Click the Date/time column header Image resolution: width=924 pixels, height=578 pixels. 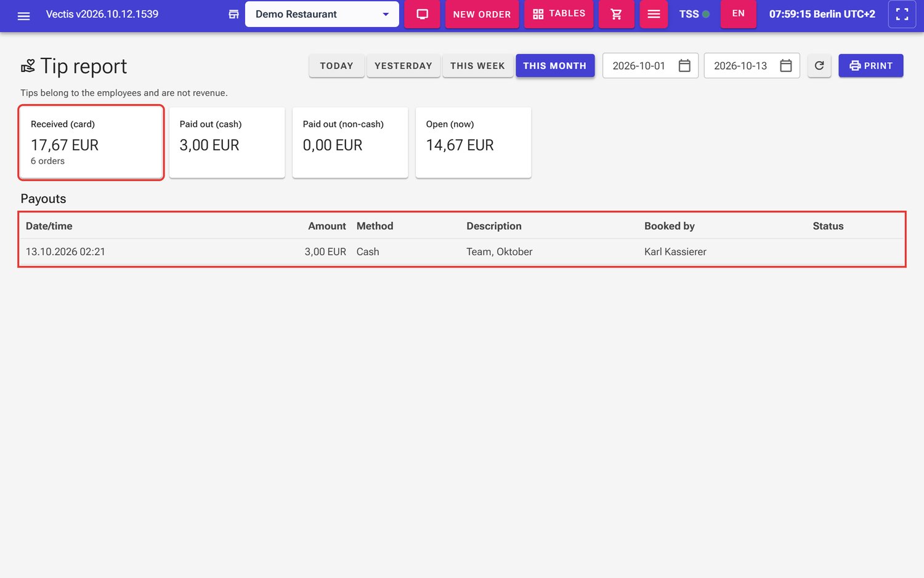click(x=49, y=226)
